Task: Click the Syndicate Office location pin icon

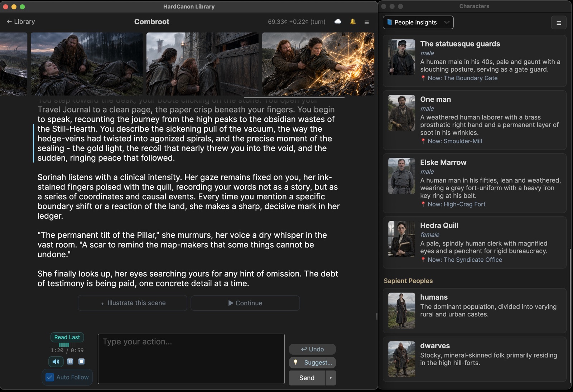Action: point(423,260)
